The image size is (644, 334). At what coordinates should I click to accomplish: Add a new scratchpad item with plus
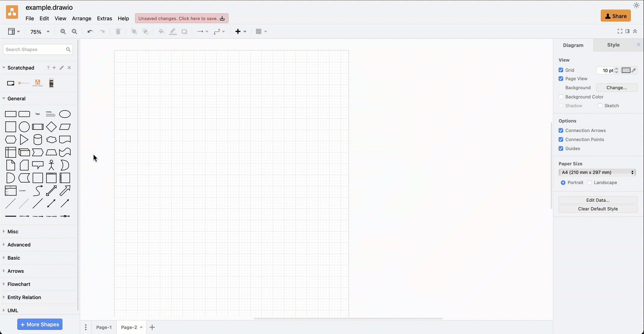(54, 68)
